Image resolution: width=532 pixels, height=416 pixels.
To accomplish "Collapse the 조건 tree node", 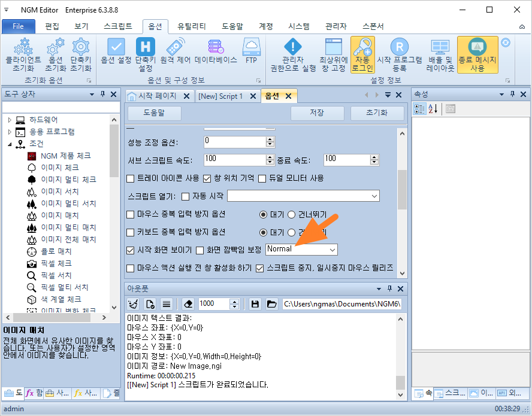I will pyautogui.click(x=10, y=144).
